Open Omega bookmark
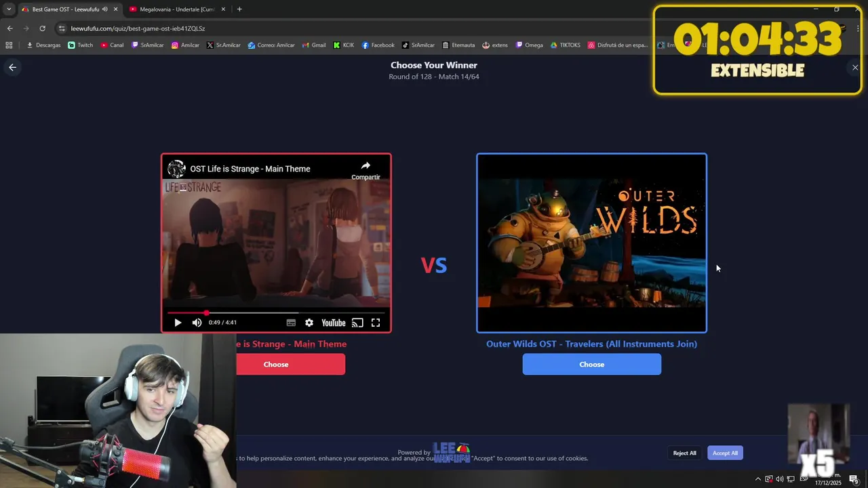Image resolution: width=868 pixels, height=488 pixels. [530, 45]
